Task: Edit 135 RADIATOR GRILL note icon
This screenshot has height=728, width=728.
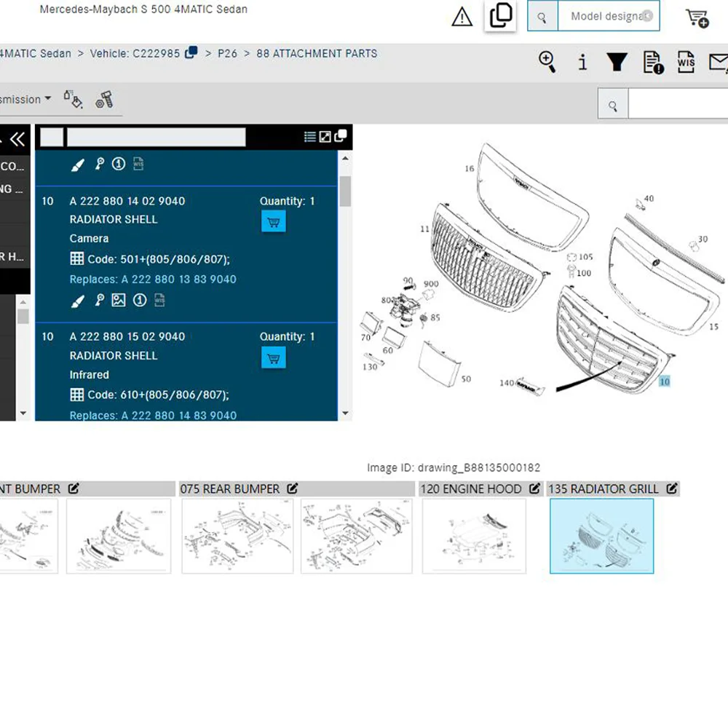Action: [672, 488]
